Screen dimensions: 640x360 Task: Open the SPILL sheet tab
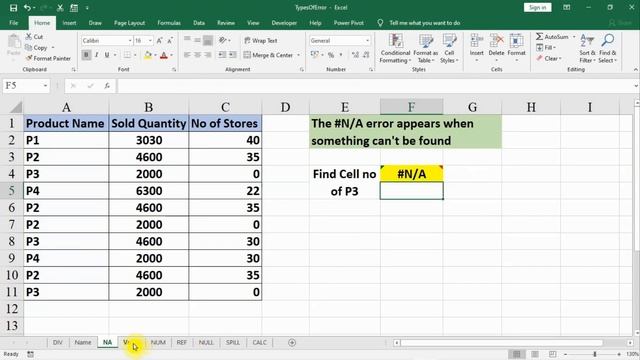(x=233, y=342)
